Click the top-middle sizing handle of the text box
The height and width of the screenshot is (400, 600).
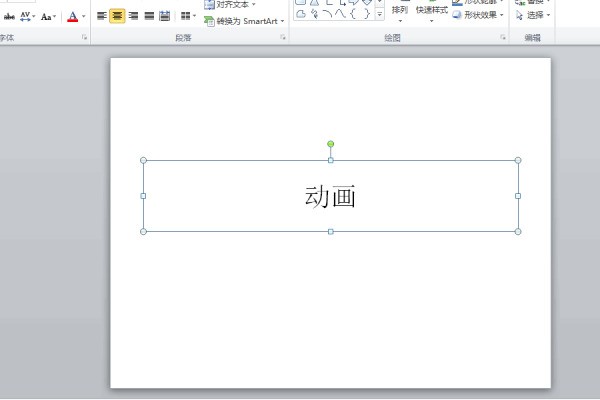point(331,160)
